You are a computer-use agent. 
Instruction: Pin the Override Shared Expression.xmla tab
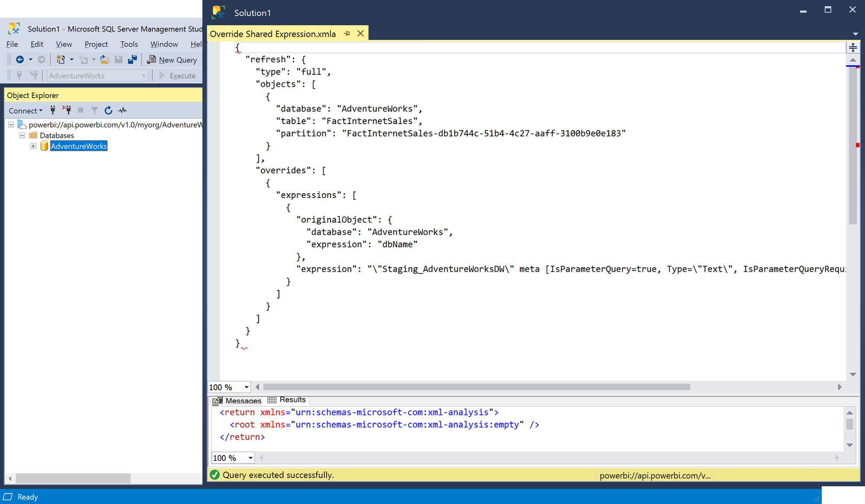(347, 33)
